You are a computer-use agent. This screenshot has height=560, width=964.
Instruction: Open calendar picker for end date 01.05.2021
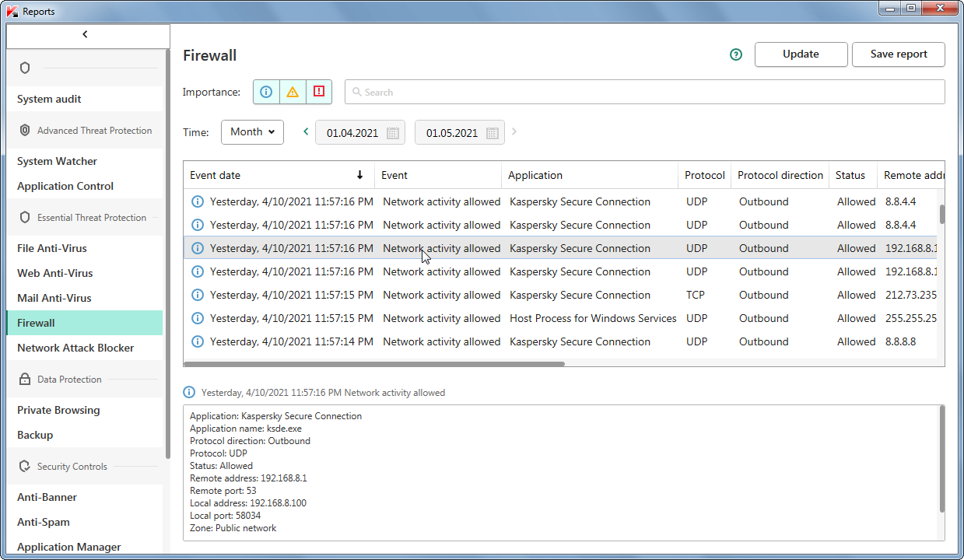[x=493, y=133]
